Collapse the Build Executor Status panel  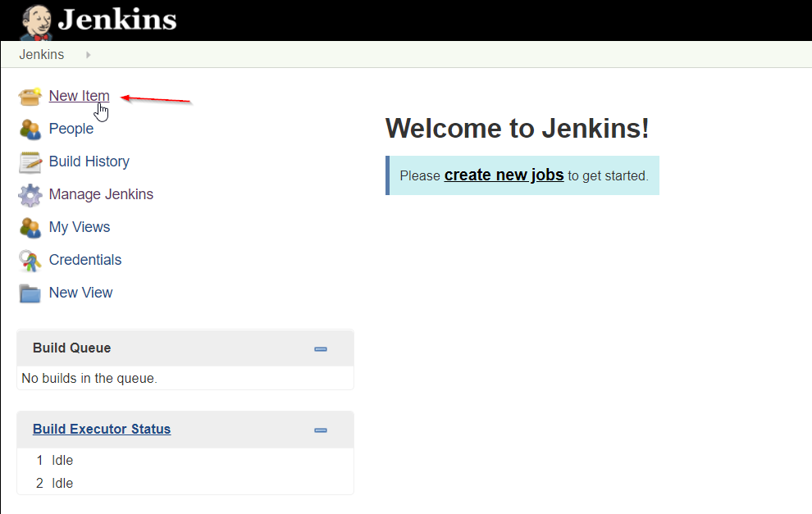click(x=320, y=429)
